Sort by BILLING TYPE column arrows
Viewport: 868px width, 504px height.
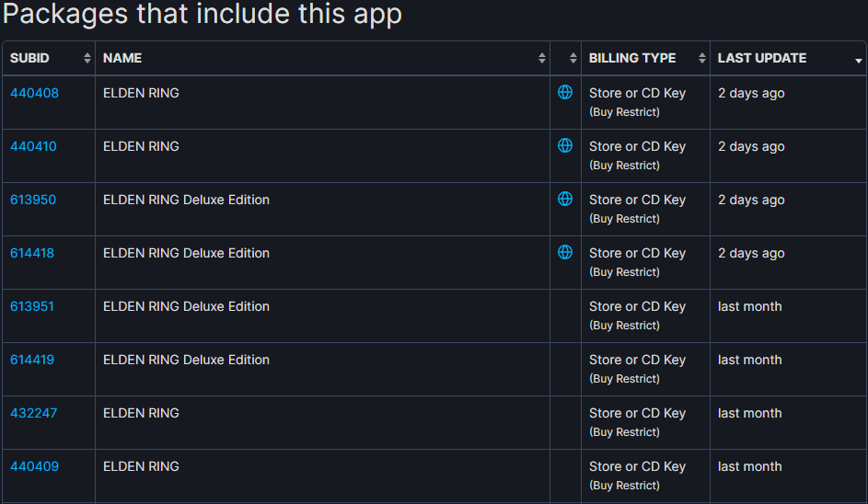702,58
